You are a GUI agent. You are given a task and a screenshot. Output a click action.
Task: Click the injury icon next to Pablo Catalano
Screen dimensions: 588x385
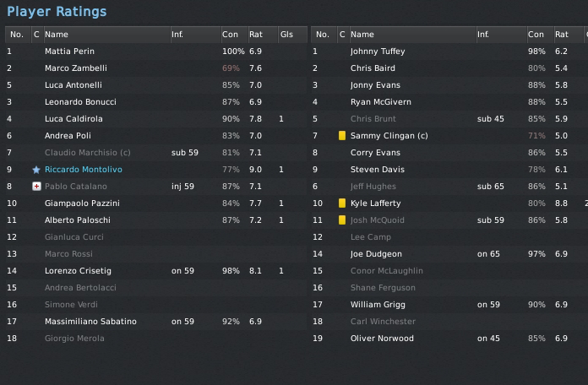point(36,187)
